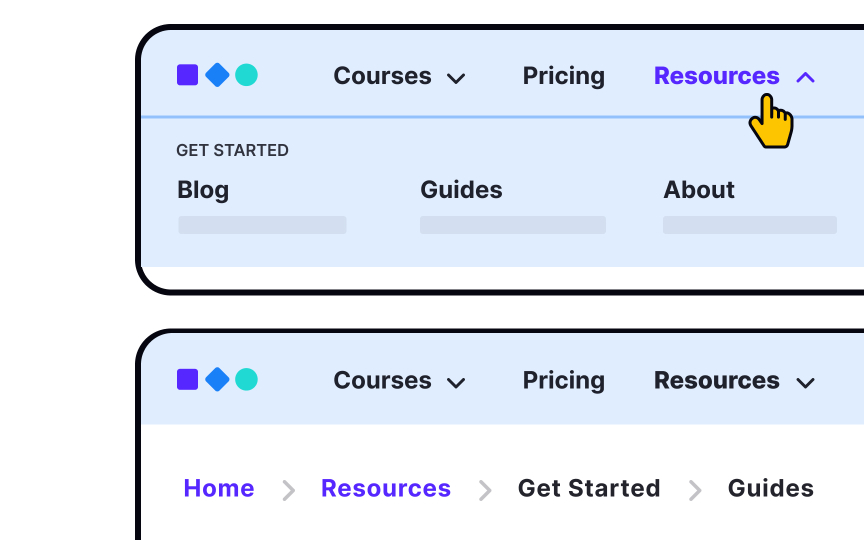Open the Blog link under Get Started
Screen dimensions: 864x540
tap(203, 191)
